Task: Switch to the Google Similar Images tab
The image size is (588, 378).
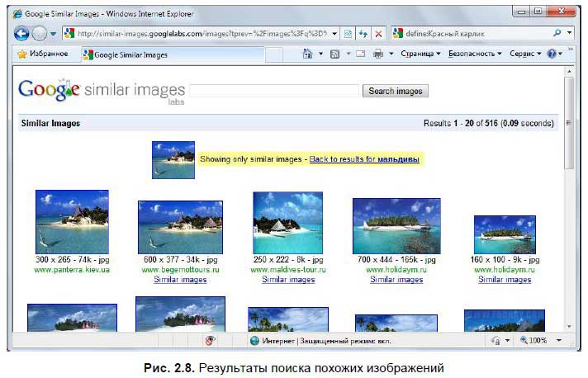Action: tap(130, 54)
